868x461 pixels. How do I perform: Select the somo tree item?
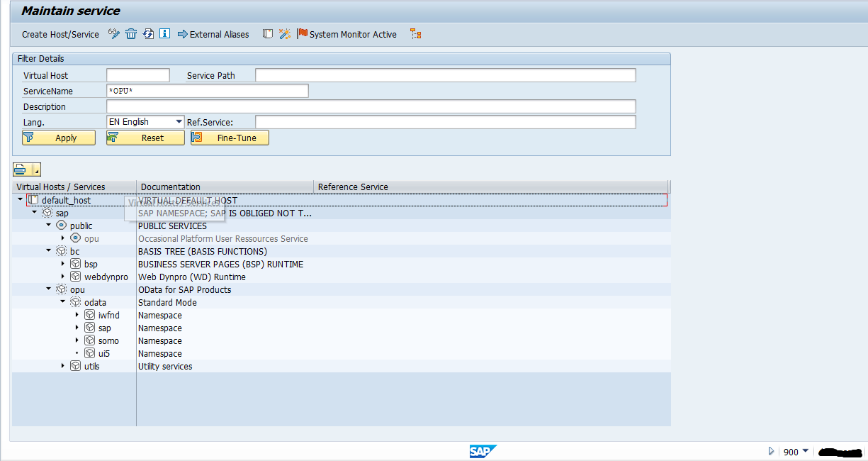click(108, 341)
